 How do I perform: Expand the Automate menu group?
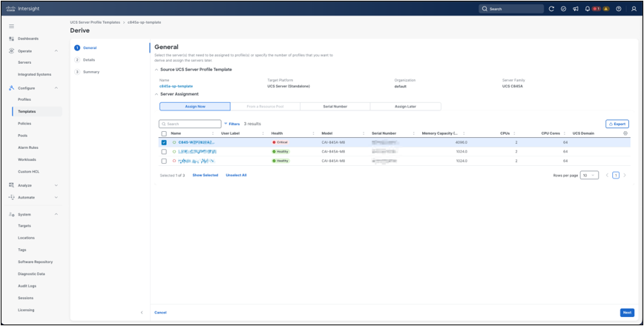coord(56,197)
